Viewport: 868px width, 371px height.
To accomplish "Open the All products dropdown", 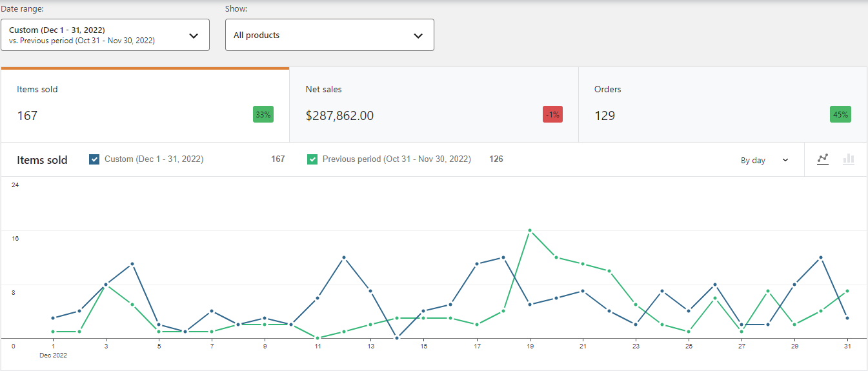I will point(330,35).
